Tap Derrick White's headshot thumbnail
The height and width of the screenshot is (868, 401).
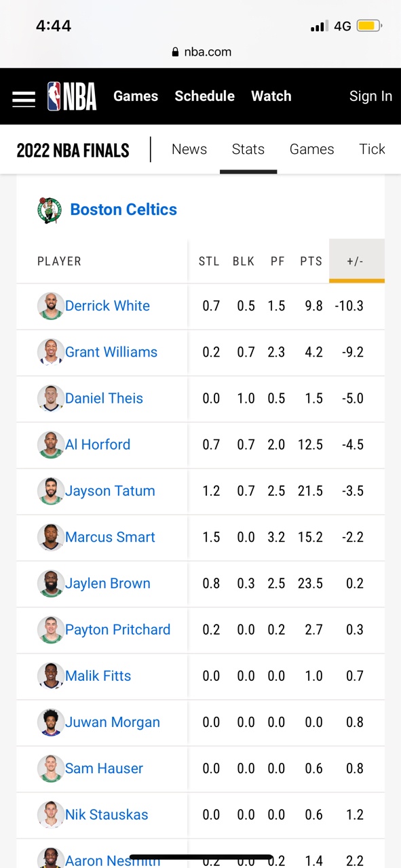pyautogui.click(x=50, y=306)
